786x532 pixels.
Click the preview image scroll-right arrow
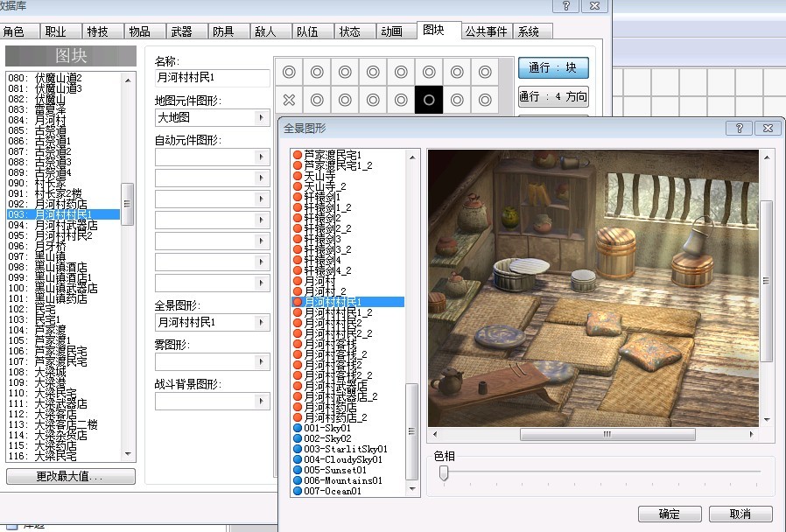point(751,434)
